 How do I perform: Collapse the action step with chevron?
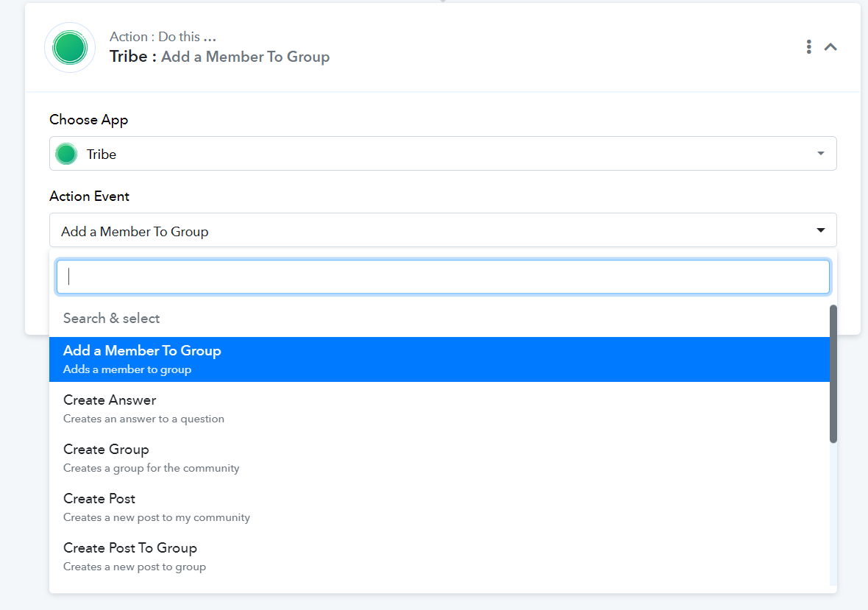[x=830, y=47]
